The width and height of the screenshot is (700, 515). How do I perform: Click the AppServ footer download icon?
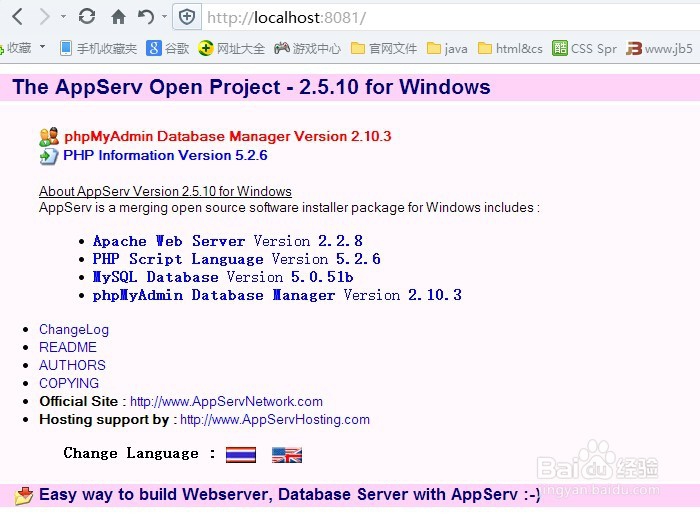pos(24,495)
